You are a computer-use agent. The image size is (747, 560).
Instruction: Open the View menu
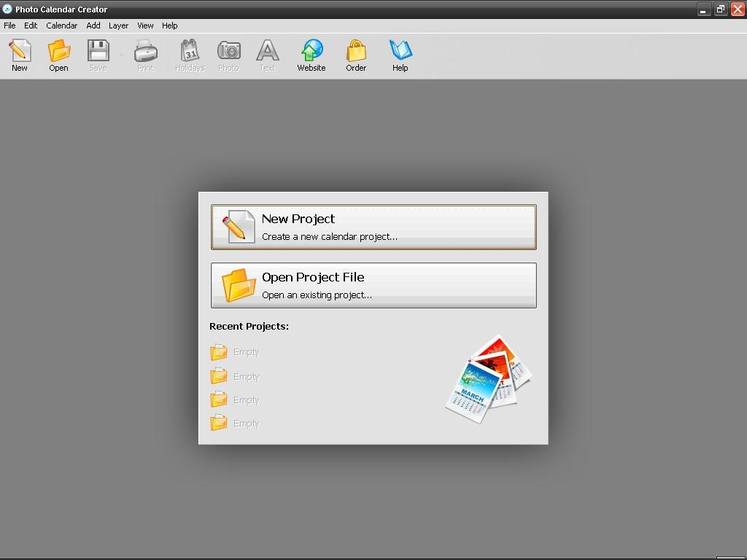[x=145, y=26]
